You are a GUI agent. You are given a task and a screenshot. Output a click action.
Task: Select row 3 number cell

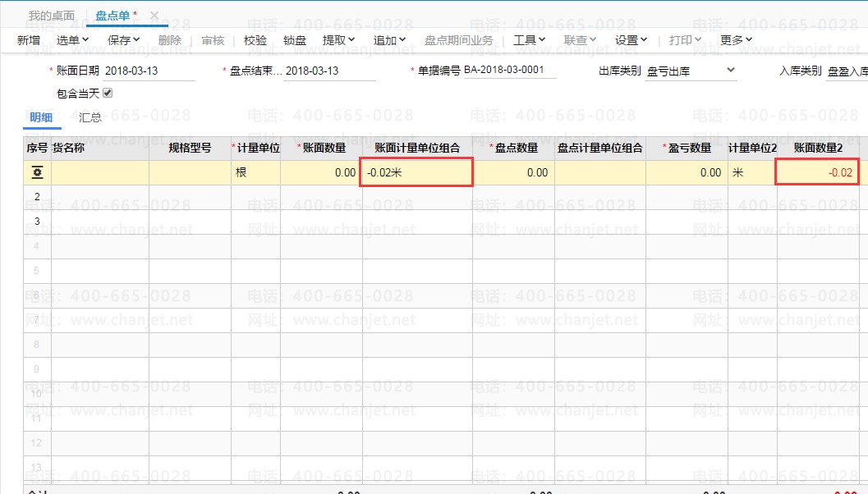pos(37,222)
